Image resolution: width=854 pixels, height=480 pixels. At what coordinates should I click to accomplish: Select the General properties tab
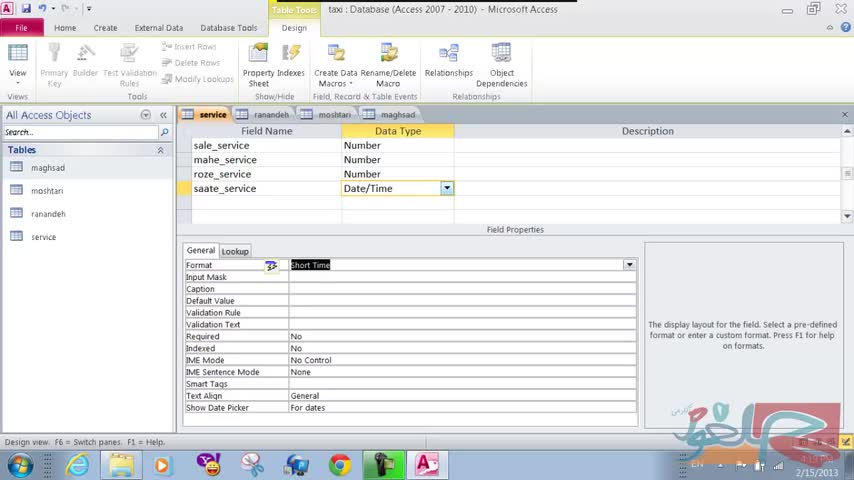click(x=201, y=250)
